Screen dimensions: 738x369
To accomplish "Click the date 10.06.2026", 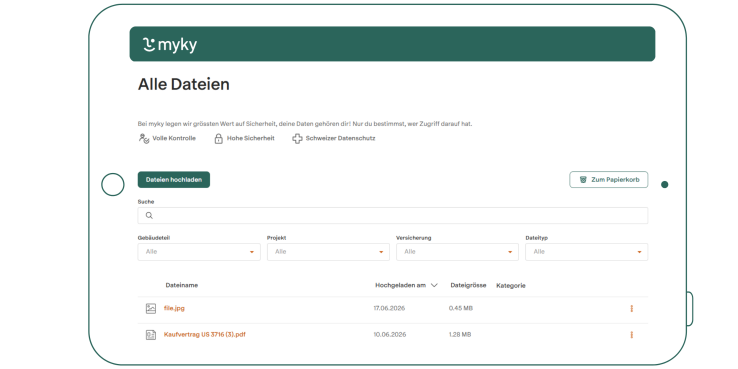I will tap(389, 335).
